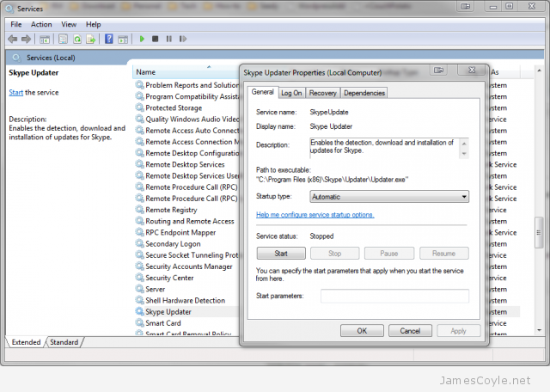Image resolution: width=550 pixels, height=392 pixels.
Task: Select the Routing and Remote Access row
Action: 186,221
